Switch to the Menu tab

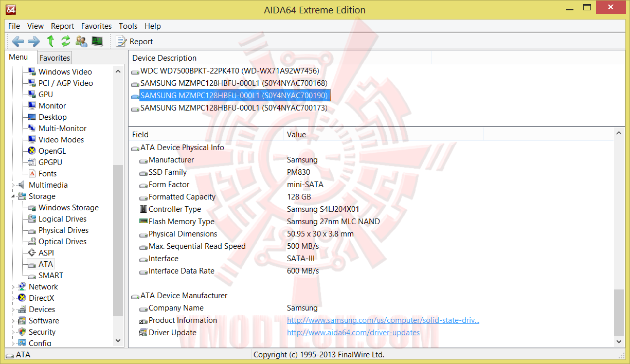pos(19,57)
